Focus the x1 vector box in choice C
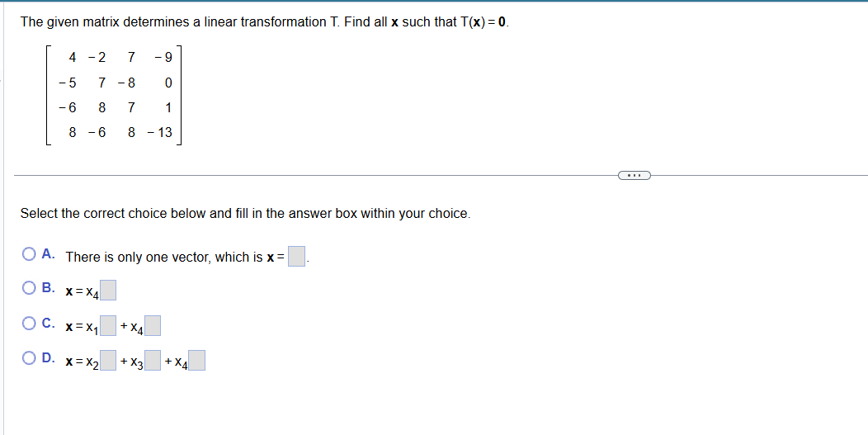The height and width of the screenshot is (435, 868). click(x=109, y=326)
